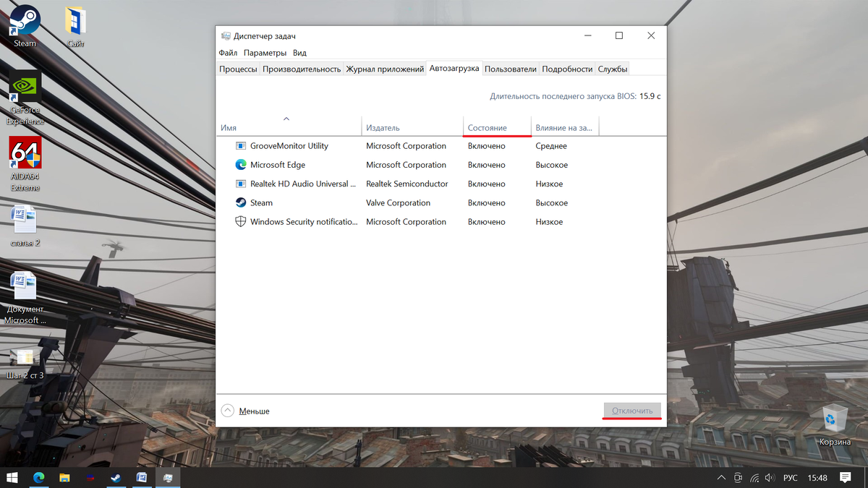Click Низкое impact in Realtek row
Image resolution: width=868 pixels, height=488 pixels.
pos(550,184)
